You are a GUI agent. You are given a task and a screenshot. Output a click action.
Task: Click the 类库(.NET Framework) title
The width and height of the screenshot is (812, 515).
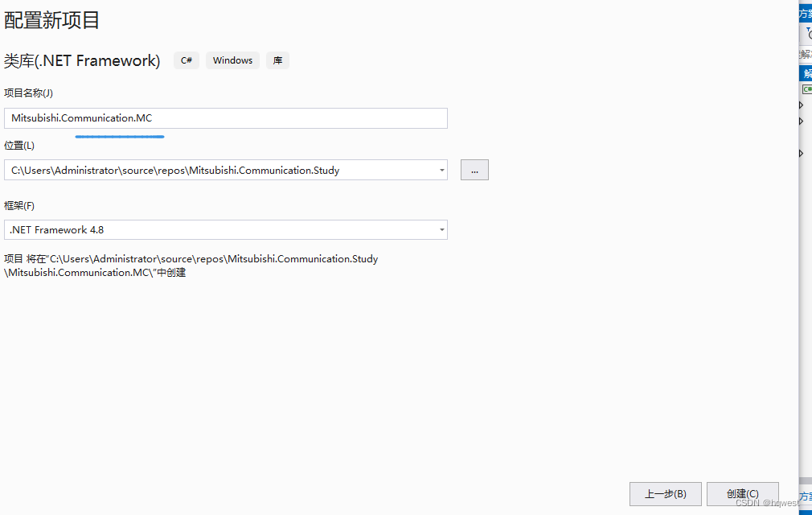82,60
